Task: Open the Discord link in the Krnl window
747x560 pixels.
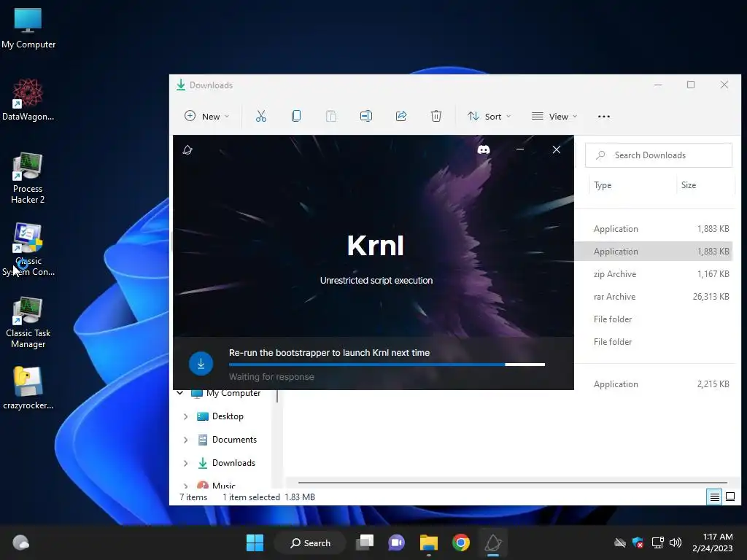Action: click(x=484, y=150)
